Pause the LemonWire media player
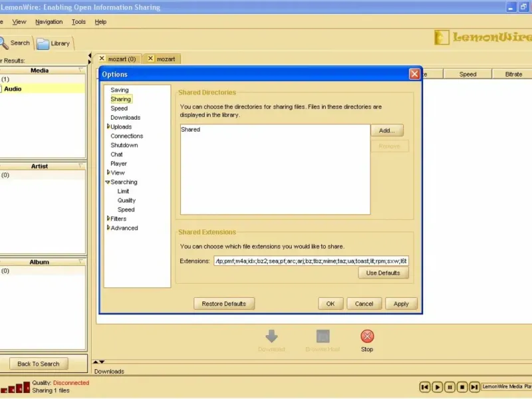The image size is (532, 399). [x=450, y=387]
